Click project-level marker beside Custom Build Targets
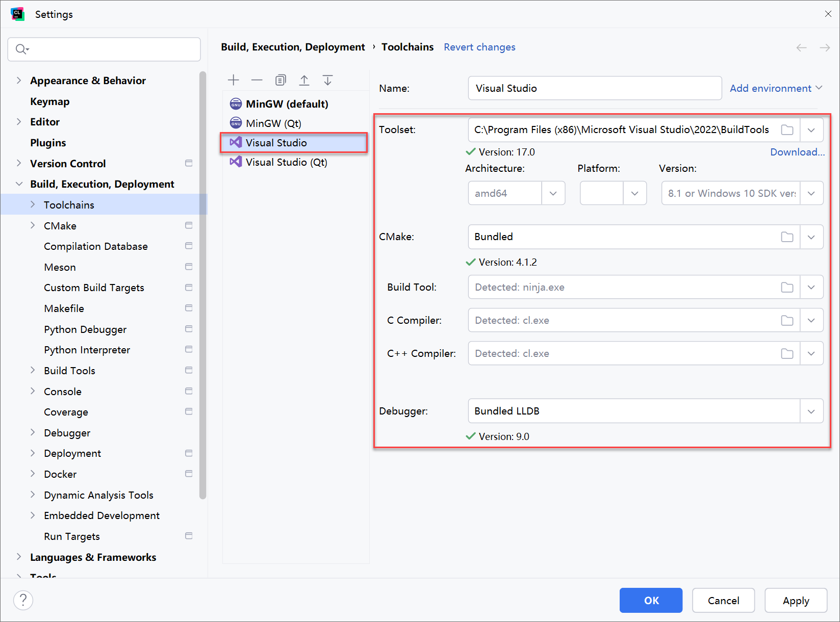 [x=189, y=288]
